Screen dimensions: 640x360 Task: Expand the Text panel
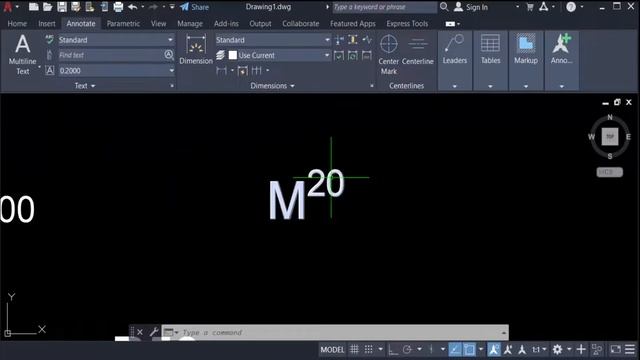[x=84, y=86]
